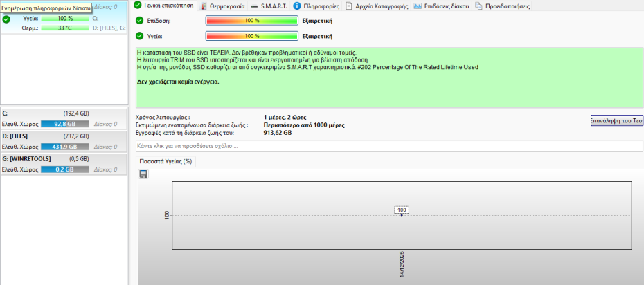Click the green checkmark beside Επίδοση
644x285 pixels.
point(139,20)
